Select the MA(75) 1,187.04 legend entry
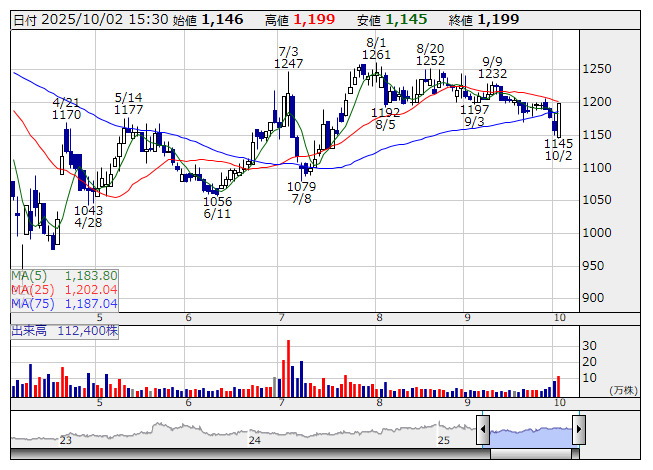653x470 pixels. coord(65,304)
